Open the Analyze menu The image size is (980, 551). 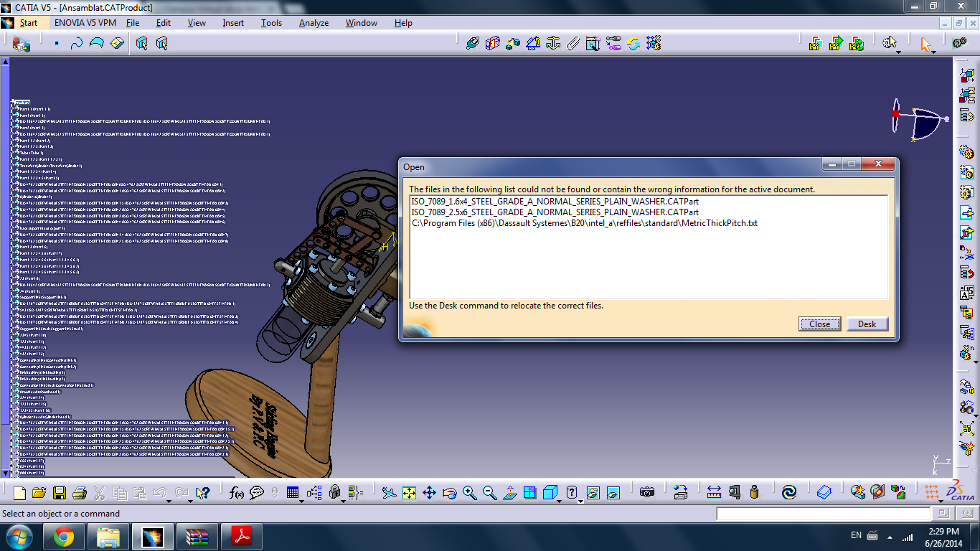(314, 23)
